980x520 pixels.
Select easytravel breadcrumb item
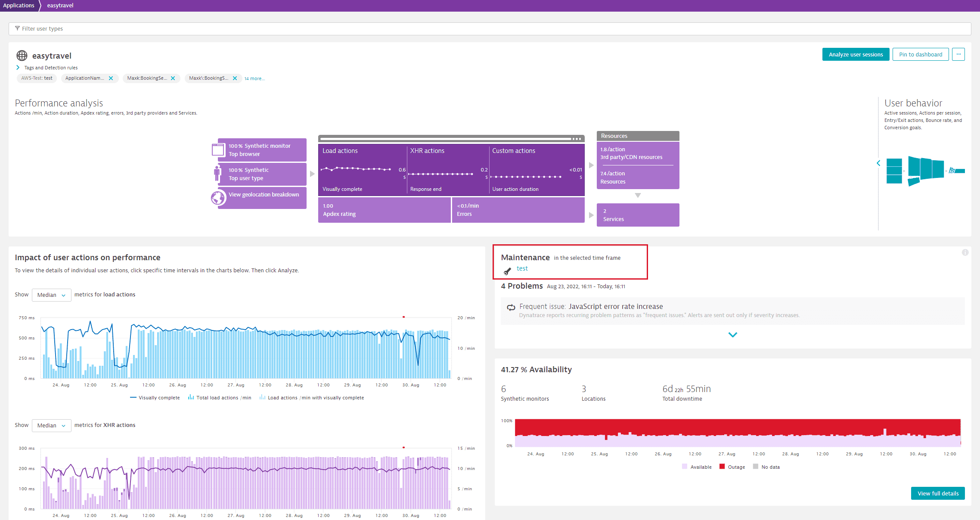60,5
